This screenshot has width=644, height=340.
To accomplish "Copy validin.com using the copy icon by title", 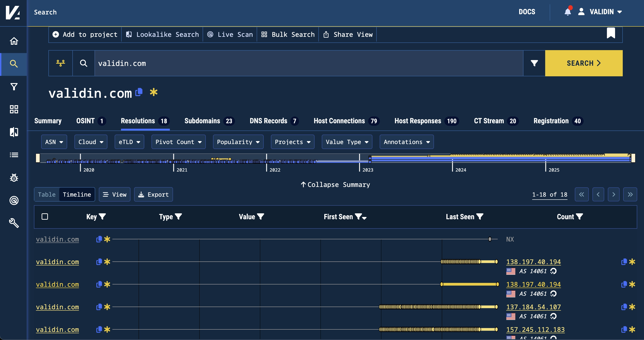I will [x=139, y=92].
